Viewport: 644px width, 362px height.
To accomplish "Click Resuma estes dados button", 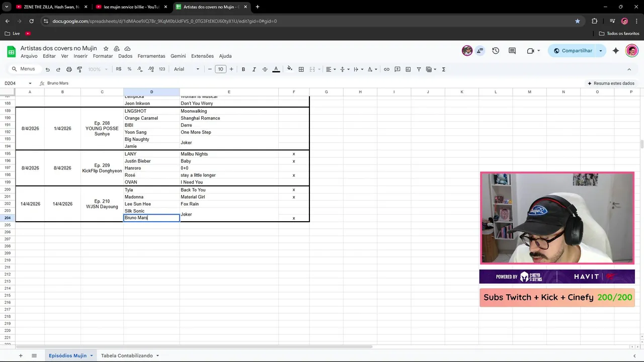I will 611,83.
